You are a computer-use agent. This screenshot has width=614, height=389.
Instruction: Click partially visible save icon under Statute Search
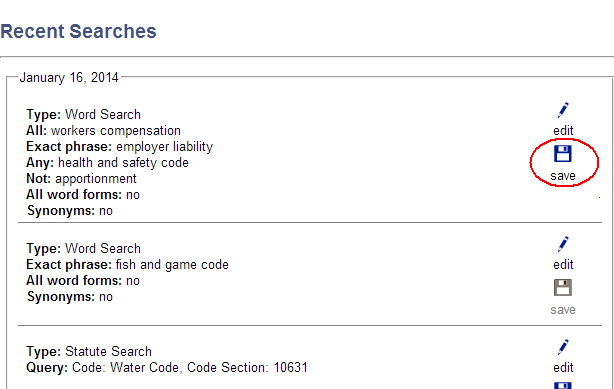(563, 385)
